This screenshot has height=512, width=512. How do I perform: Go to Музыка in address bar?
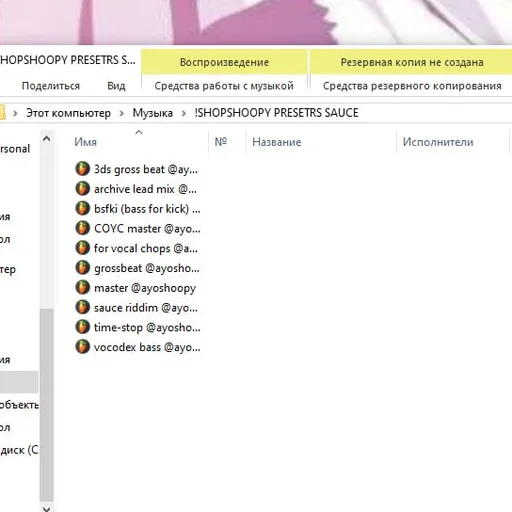153,113
